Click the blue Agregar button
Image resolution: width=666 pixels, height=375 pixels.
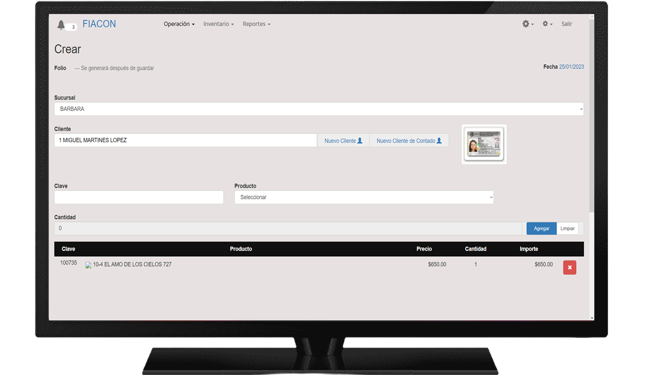(542, 228)
